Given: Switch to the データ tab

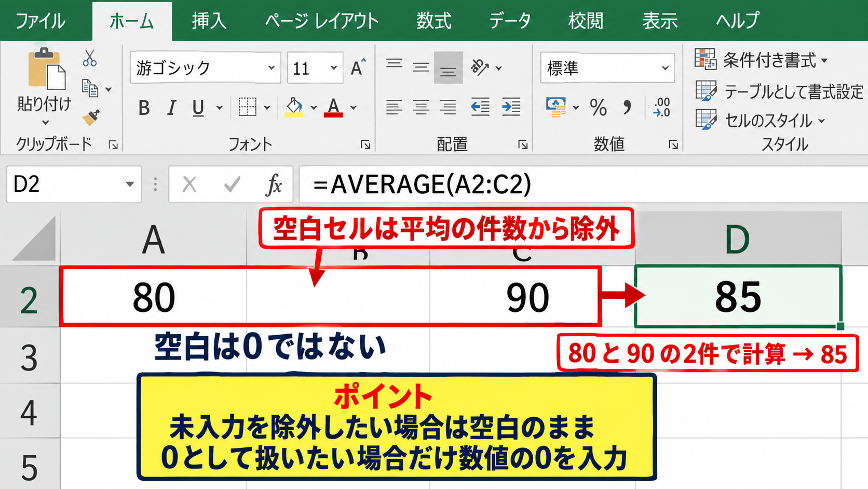Looking at the screenshot, I should click(510, 21).
